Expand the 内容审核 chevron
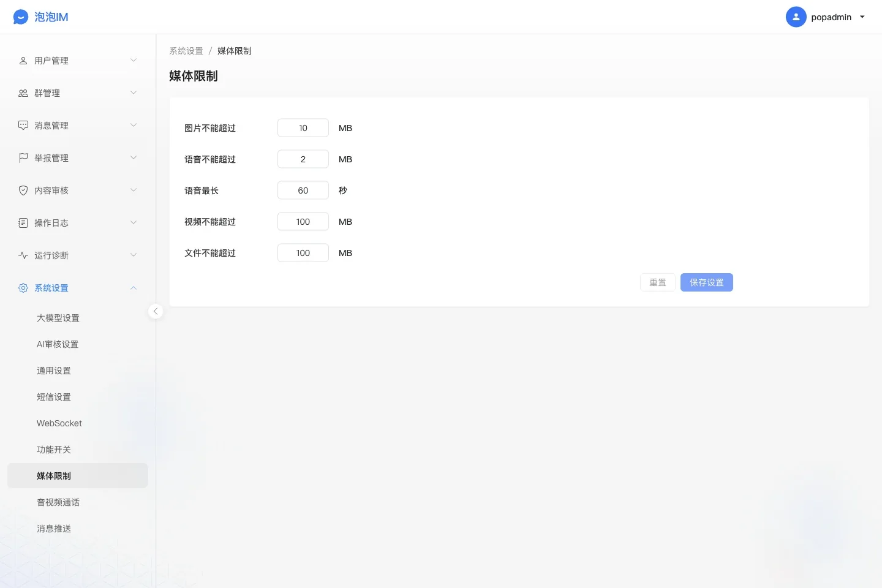Viewport: 882px width, 588px height. pyautogui.click(x=134, y=190)
